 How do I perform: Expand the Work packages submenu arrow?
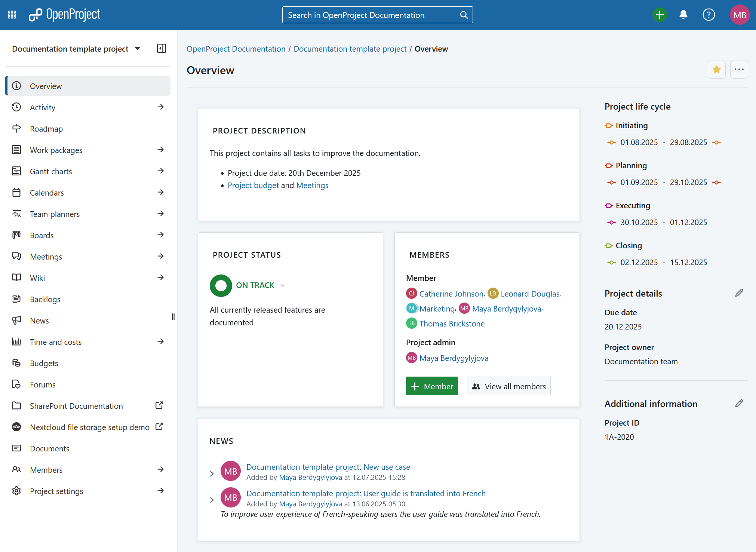tap(161, 150)
